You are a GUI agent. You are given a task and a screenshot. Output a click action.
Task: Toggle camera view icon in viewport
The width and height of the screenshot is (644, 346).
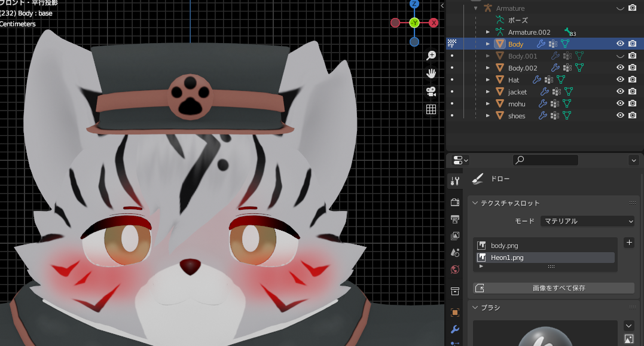point(431,91)
